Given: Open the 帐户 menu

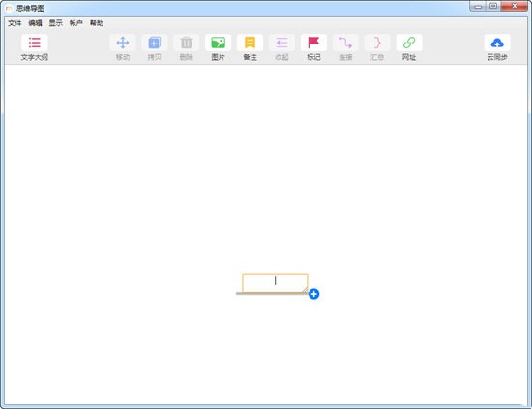Looking at the screenshot, I should [x=76, y=23].
